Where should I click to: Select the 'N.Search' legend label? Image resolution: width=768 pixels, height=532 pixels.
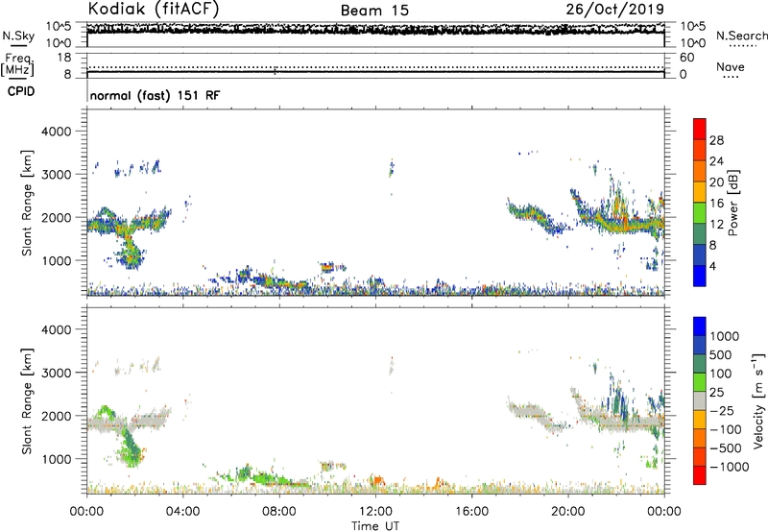741,36
